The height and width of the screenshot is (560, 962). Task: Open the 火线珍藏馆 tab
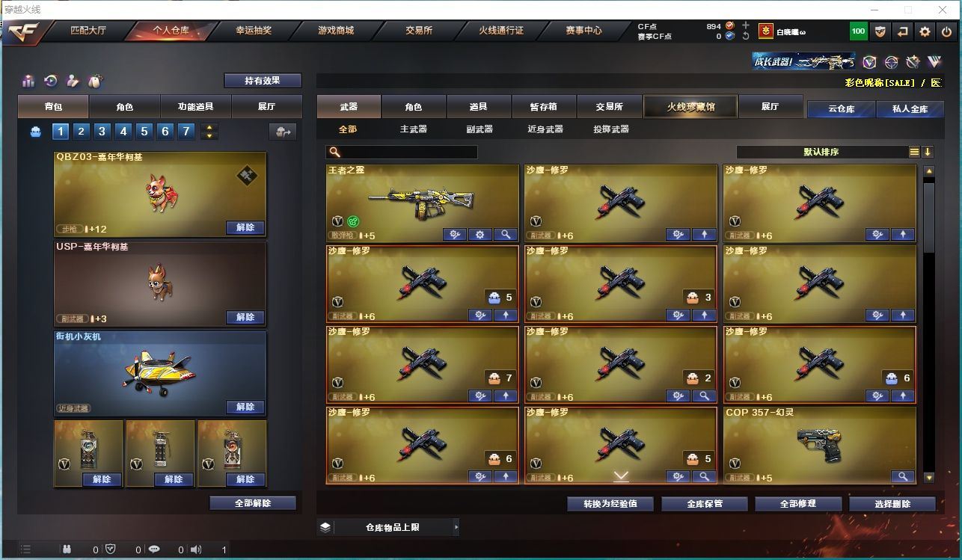point(690,106)
